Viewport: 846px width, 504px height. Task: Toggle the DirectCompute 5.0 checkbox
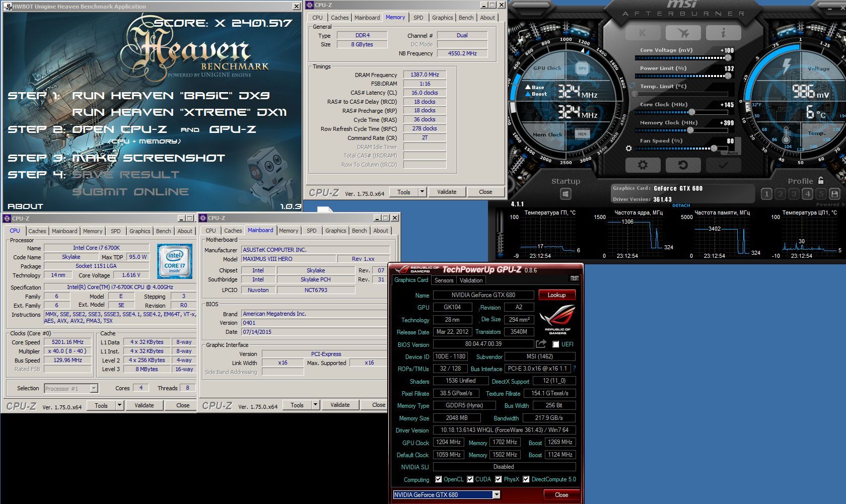tap(526, 479)
